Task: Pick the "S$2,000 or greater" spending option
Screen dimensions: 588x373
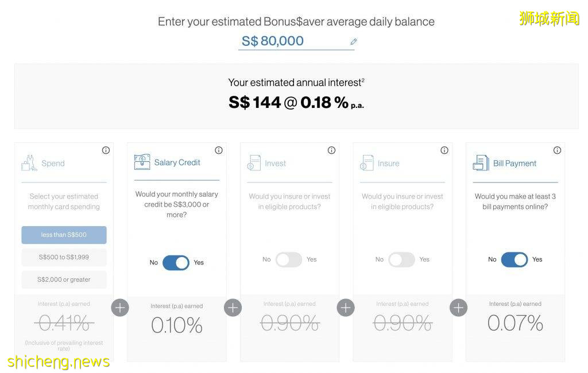Action: pos(64,279)
